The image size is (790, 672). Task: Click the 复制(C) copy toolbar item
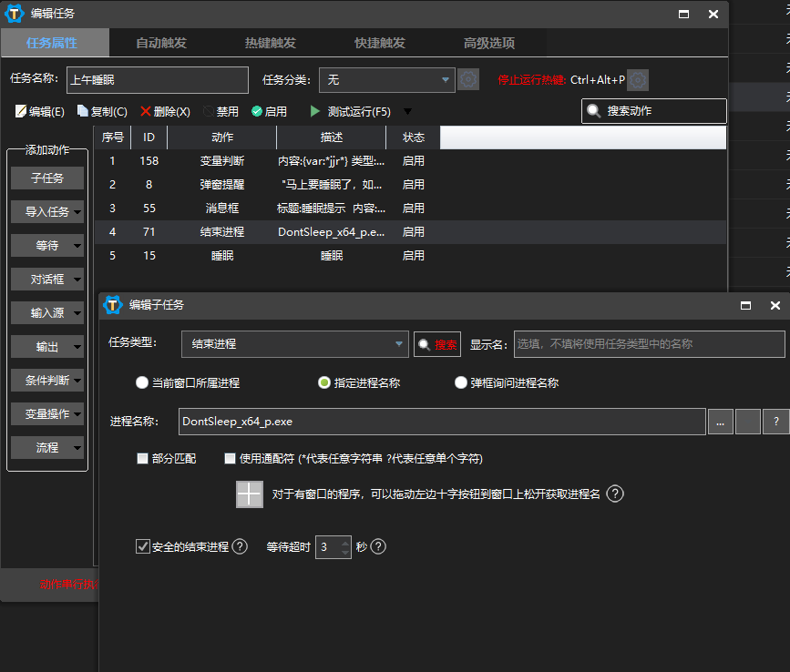83,111
